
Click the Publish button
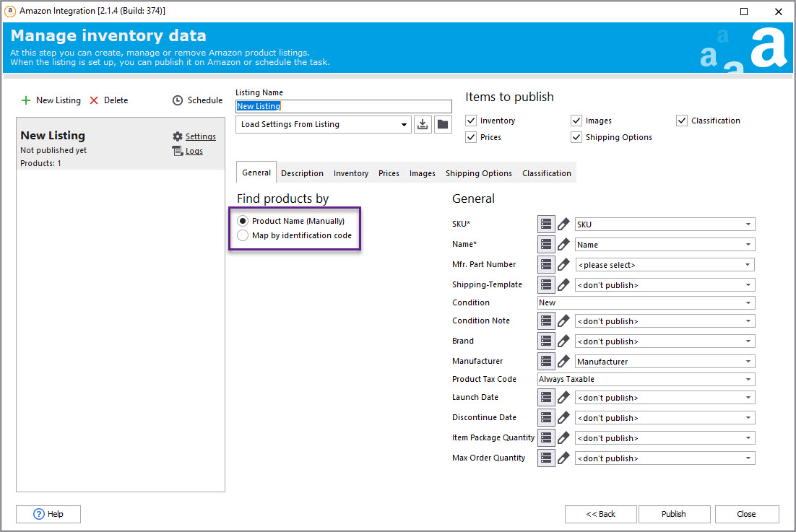(x=673, y=514)
